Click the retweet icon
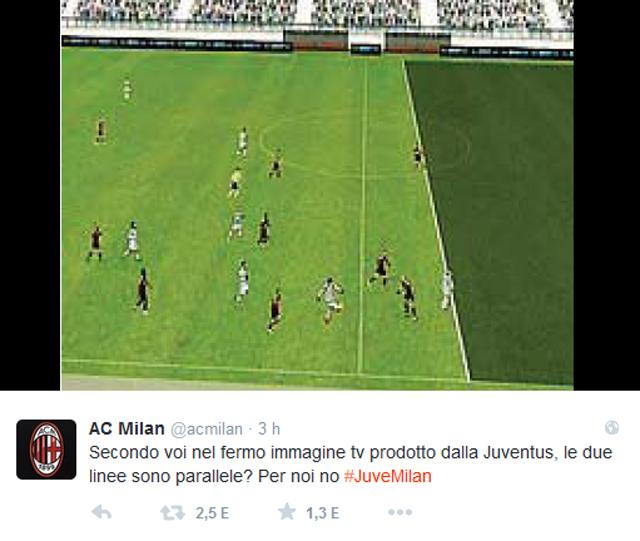The image size is (640, 541). (172, 512)
